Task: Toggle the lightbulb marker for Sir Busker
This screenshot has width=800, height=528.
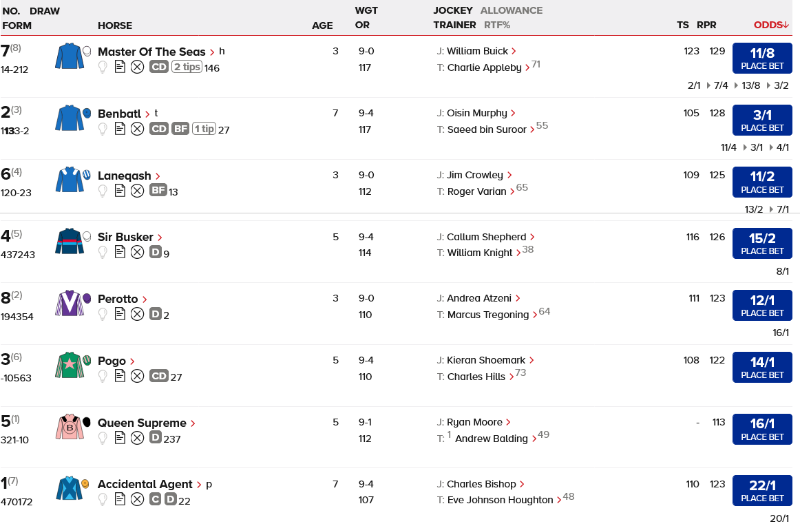Action: [x=102, y=253]
